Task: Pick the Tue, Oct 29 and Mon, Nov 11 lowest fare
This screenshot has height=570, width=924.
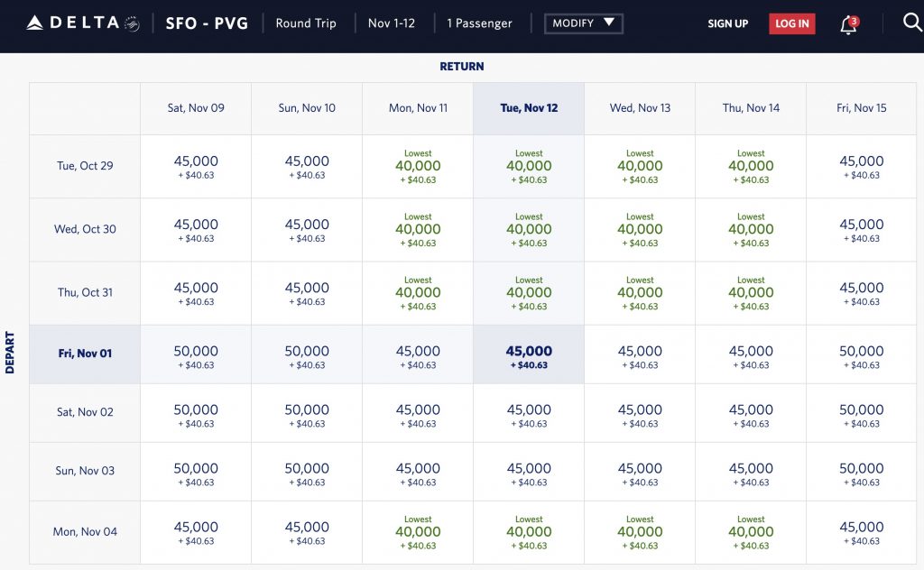Action: 418,167
